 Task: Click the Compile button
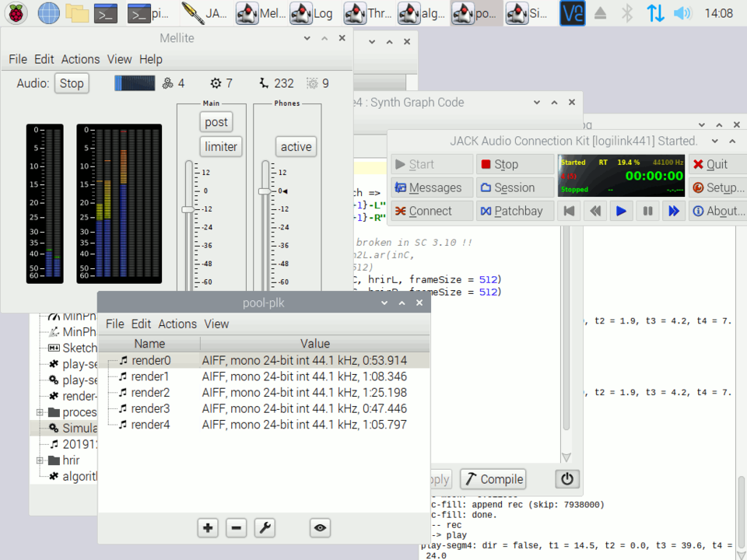coord(493,479)
